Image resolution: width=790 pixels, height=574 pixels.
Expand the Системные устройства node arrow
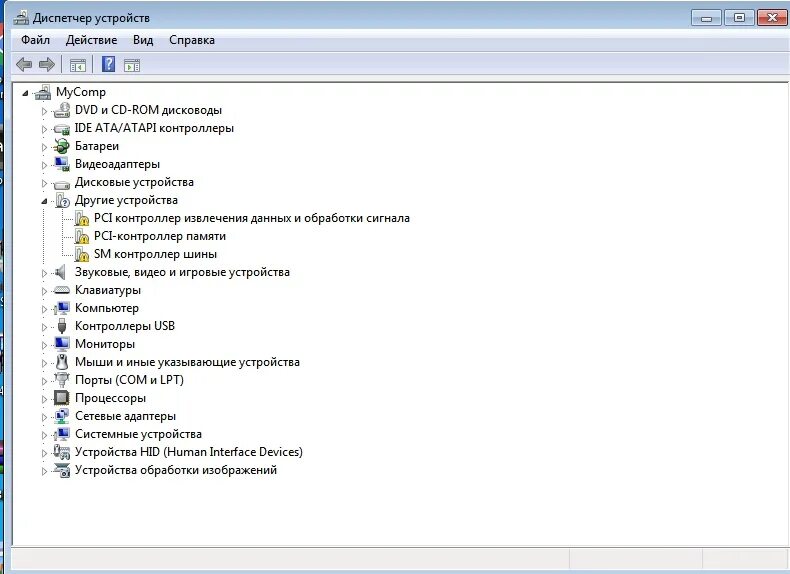(x=44, y=435)
